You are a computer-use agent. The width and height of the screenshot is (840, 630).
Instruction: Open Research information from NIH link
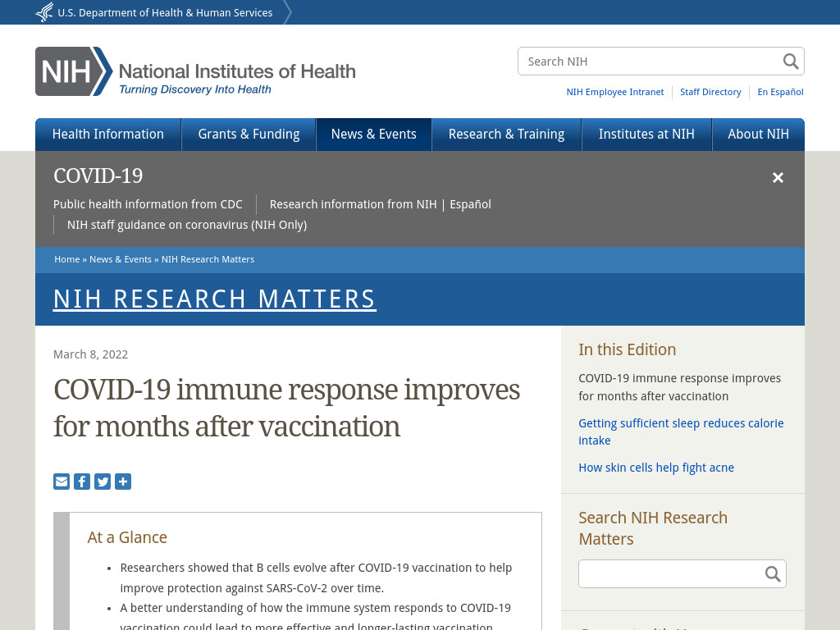coord(353,204)
